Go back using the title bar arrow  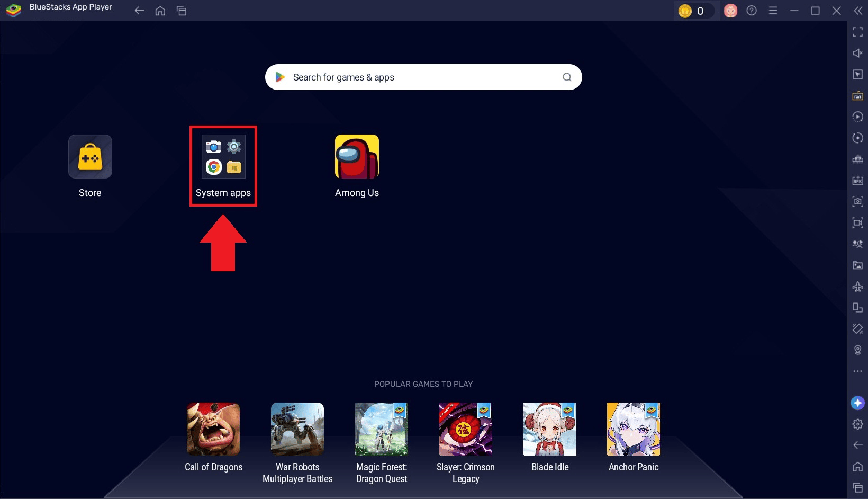(139, 11)
